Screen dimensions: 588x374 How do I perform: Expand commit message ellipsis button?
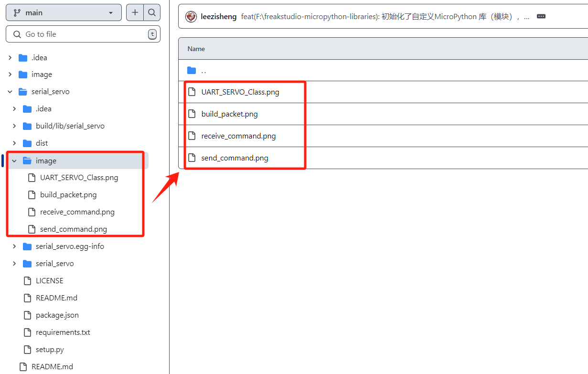[541, 17]
